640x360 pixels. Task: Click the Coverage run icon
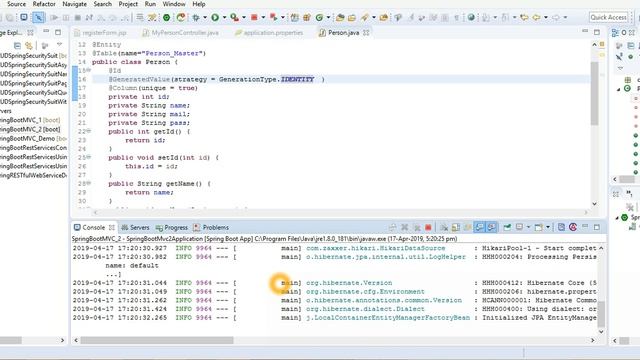pyautogui.click(x=234, y=18)
